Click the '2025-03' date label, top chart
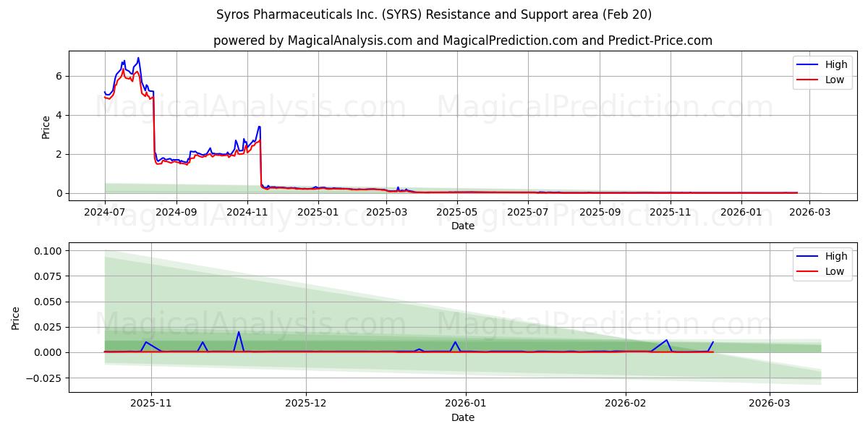868x434 pixels. point(386,213)
